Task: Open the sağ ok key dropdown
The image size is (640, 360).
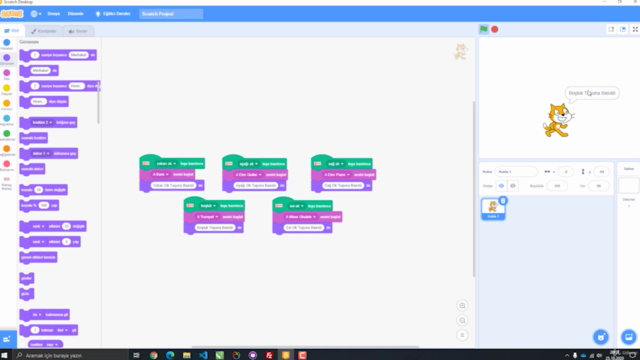Action: coord(336,164)
